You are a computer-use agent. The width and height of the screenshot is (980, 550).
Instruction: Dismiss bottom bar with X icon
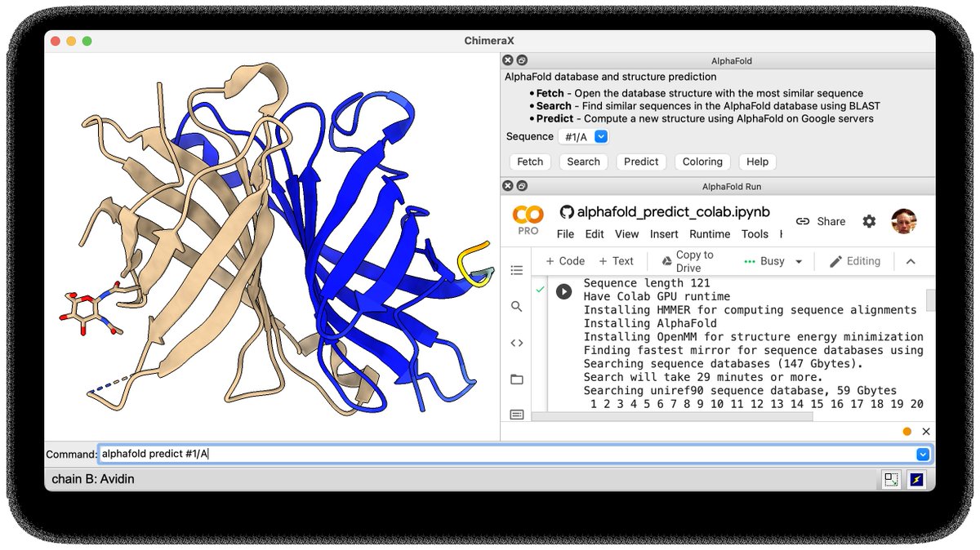point(926,432)
